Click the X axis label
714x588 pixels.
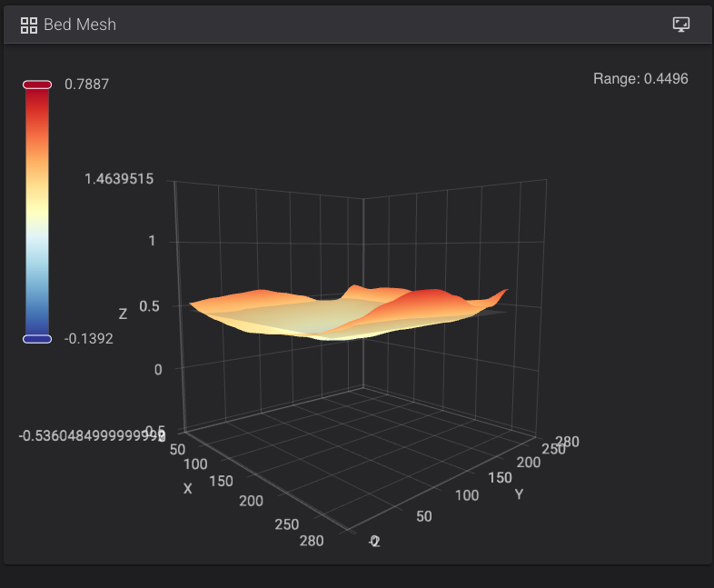[188, 489]
